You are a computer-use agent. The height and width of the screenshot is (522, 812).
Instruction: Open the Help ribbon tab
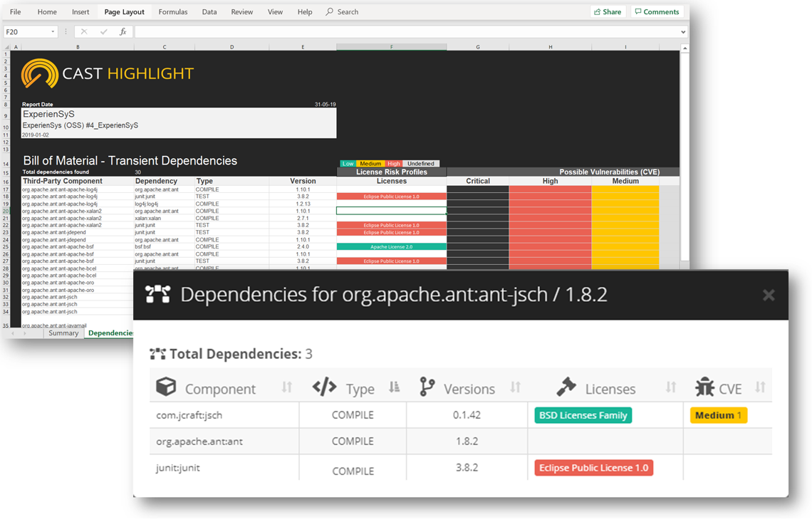click(x=305, y=12)
